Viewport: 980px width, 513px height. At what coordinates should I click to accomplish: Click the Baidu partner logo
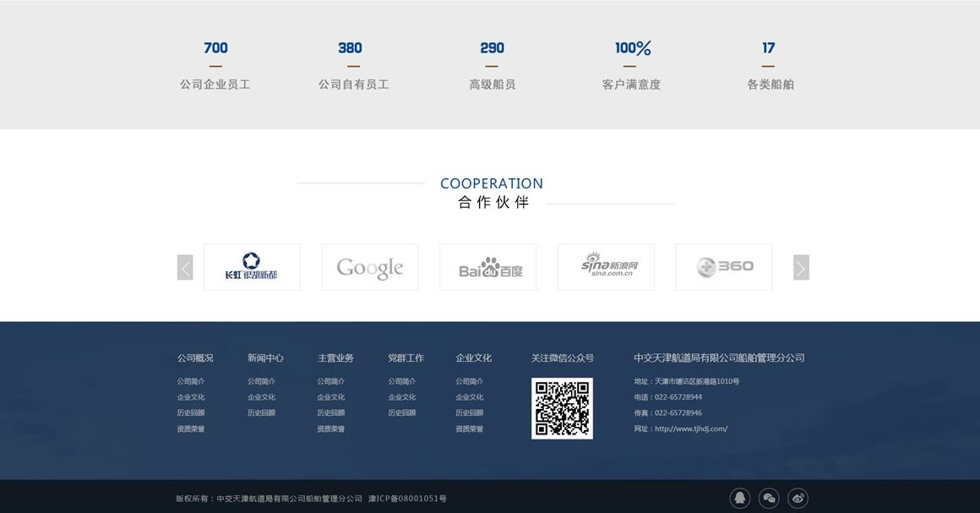pos(487,266)
